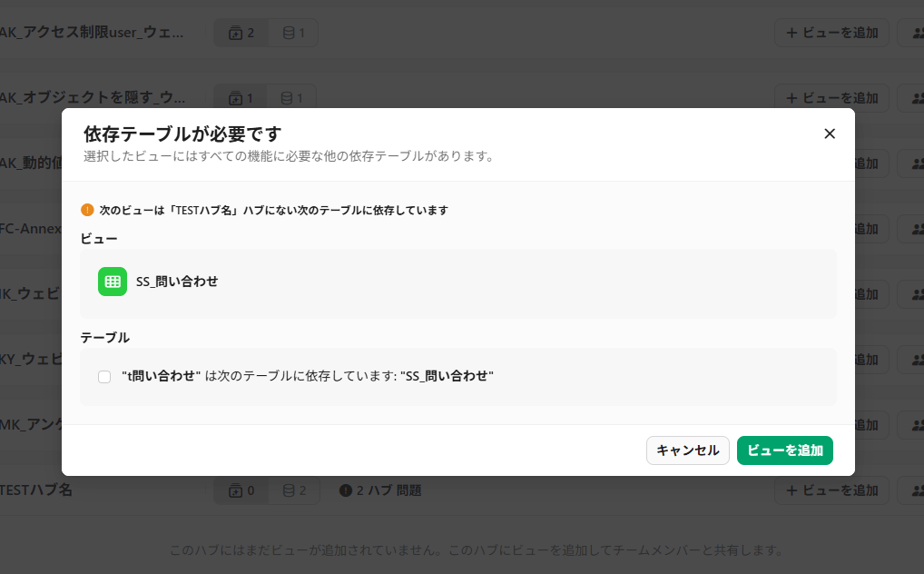Open the "2 ハブ 問題" warning indicator
Viewport: 924px width, 574px height.
coord(380,491)
